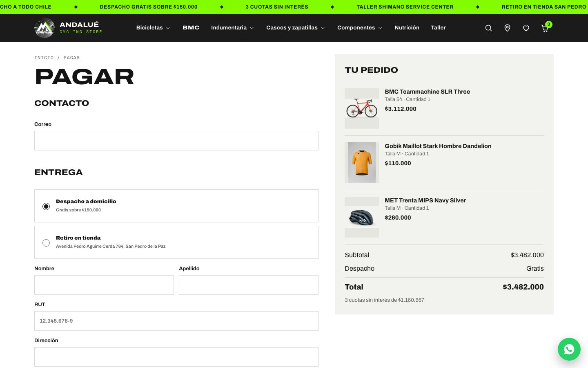Select TALLER SHIMANO SERVICE CENTER banner text
This screenshot has width=588, height=368.
click(x=405, y=7)
